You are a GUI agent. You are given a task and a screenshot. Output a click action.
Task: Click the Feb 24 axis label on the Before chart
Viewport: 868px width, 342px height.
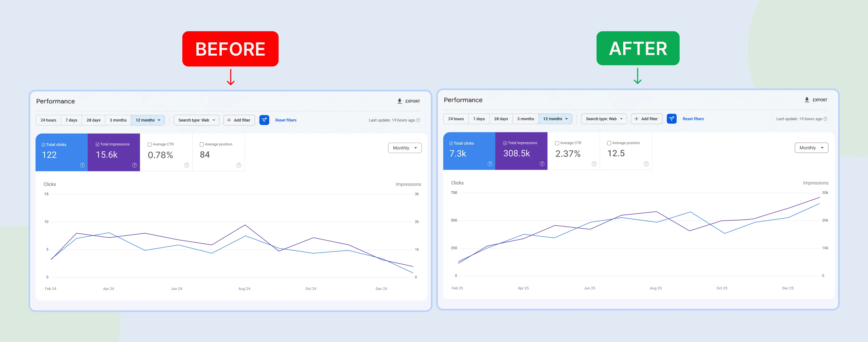(50, 289)
